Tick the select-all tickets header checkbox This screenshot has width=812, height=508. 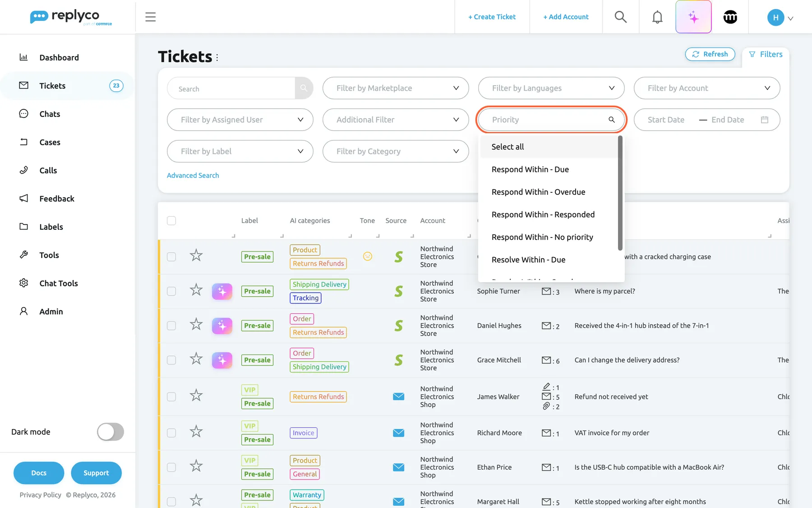click(171, 220)
